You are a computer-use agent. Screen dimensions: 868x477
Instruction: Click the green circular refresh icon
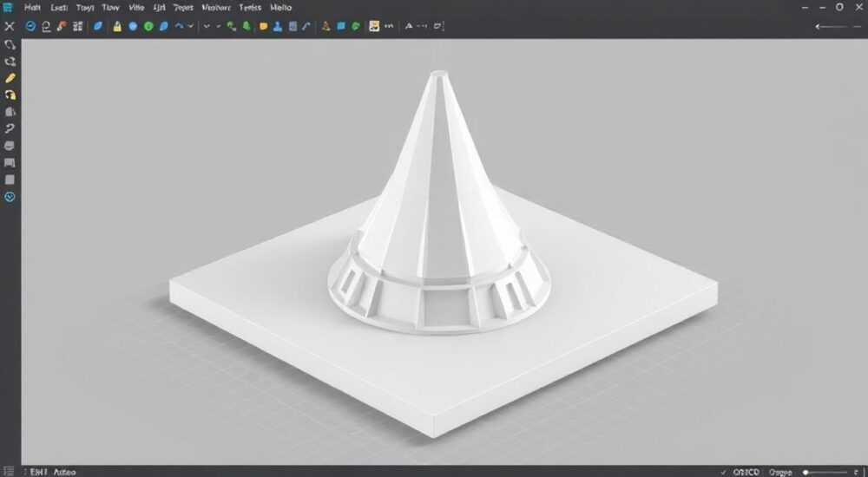[356, 26]
